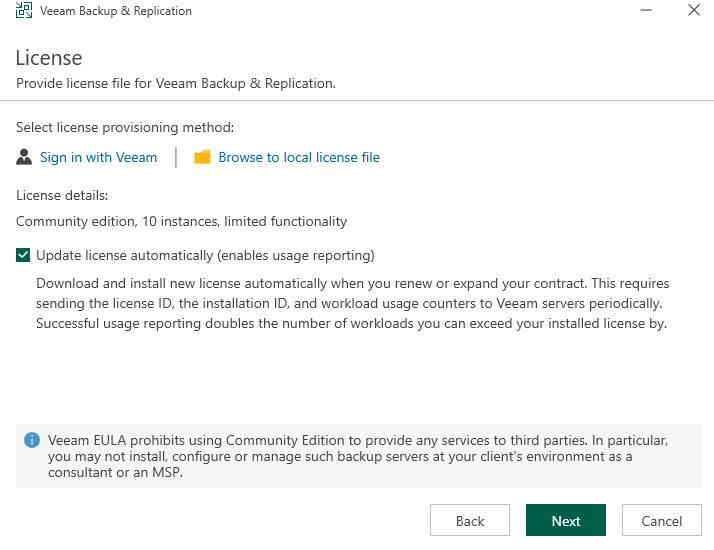Close the installer with the X icon
Image resolution: width=714 pixels, height=550 pixels.
point(694,10)
